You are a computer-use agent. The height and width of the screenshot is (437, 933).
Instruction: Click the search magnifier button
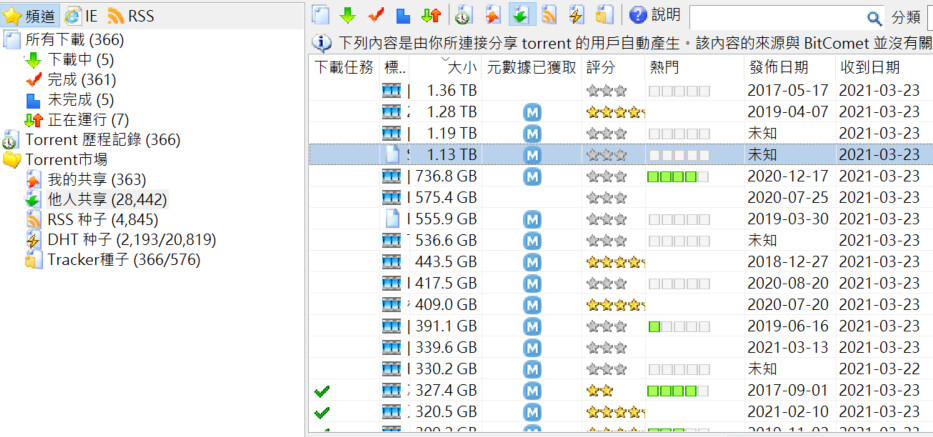coord(873,17)
